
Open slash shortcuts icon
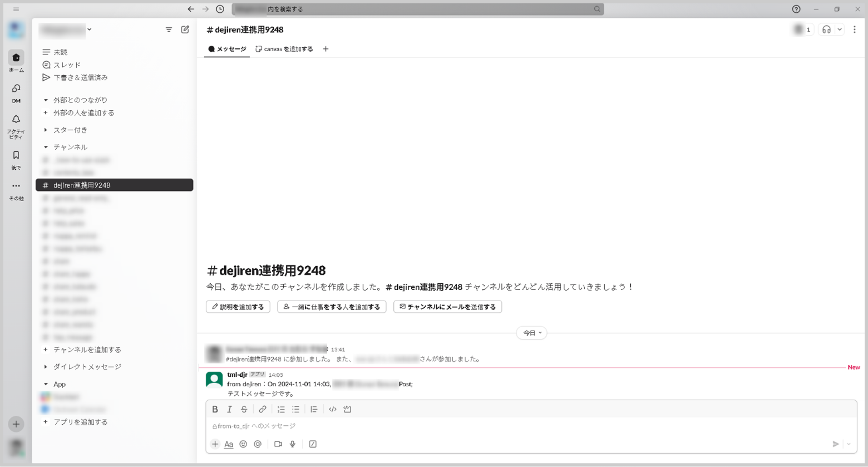point(313,444)
